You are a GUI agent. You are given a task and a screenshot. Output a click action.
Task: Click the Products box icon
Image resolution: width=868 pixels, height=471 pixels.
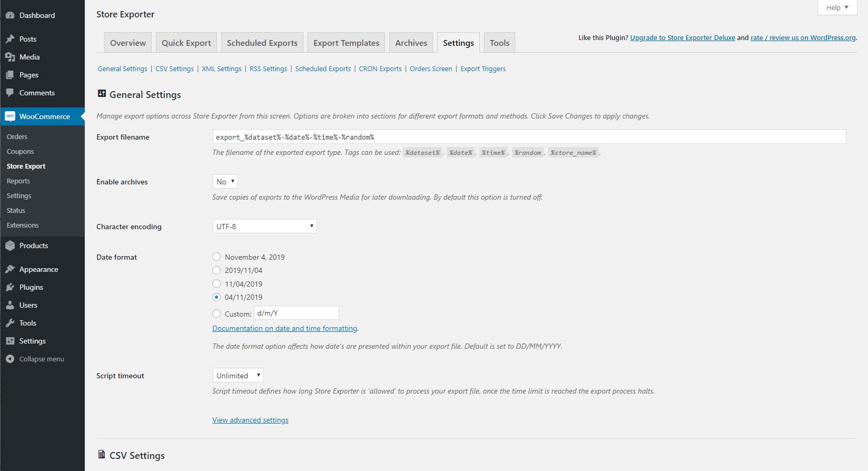tap(10, 246)
